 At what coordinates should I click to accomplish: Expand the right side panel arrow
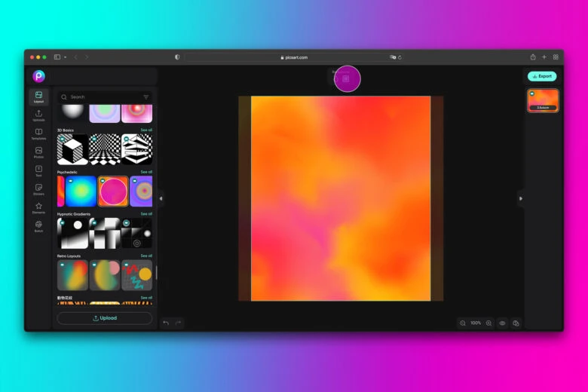520,198
